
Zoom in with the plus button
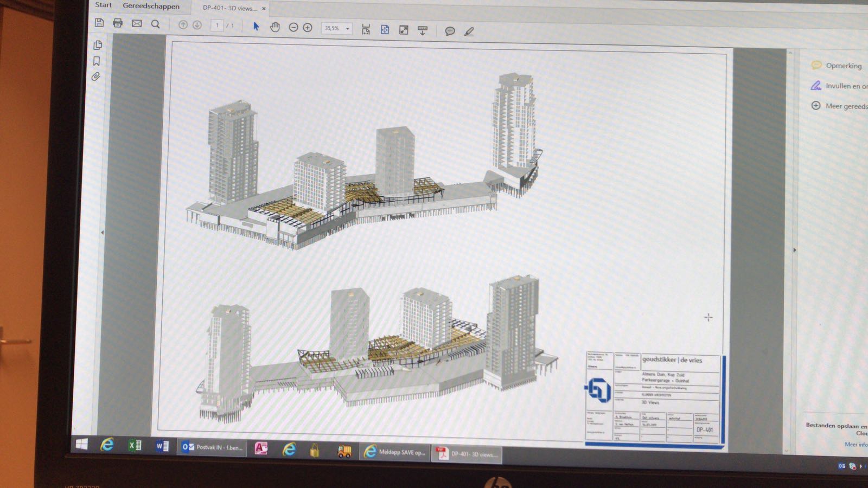308,27
